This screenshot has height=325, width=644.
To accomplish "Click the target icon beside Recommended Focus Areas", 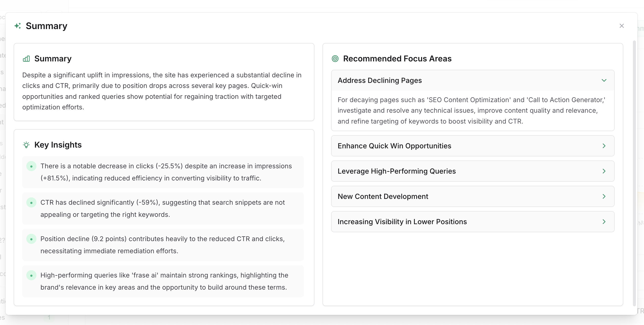I will [335, 59].
